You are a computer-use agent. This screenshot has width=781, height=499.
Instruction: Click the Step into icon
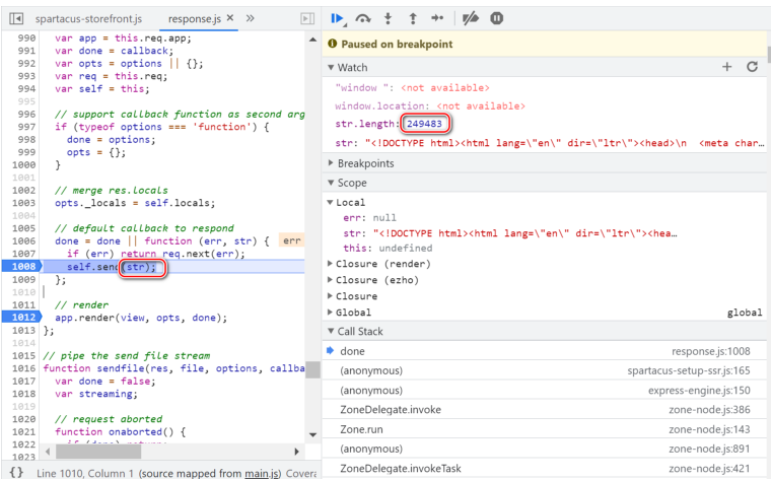(389, 18)
